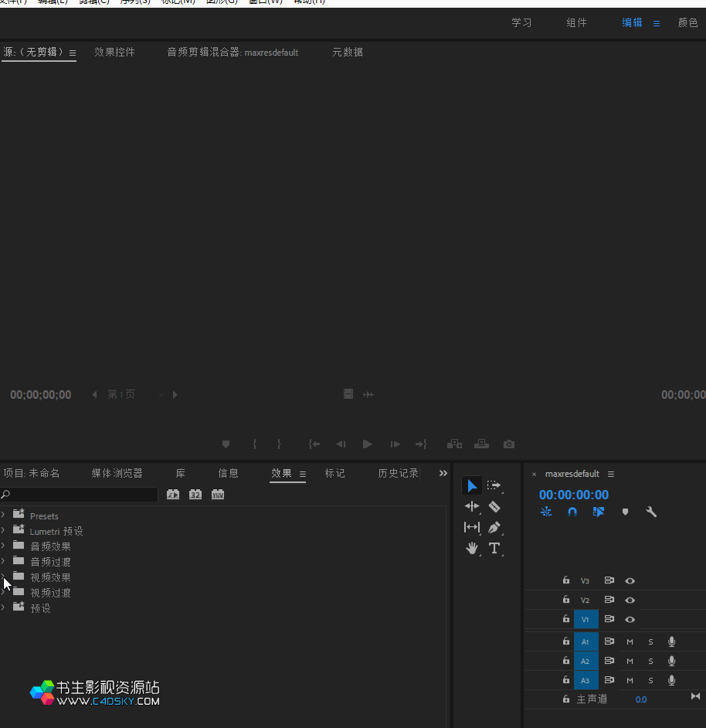Select the Ripple Edit tool
The height and width of the screenshot is (728, 706).
[472, 506]
